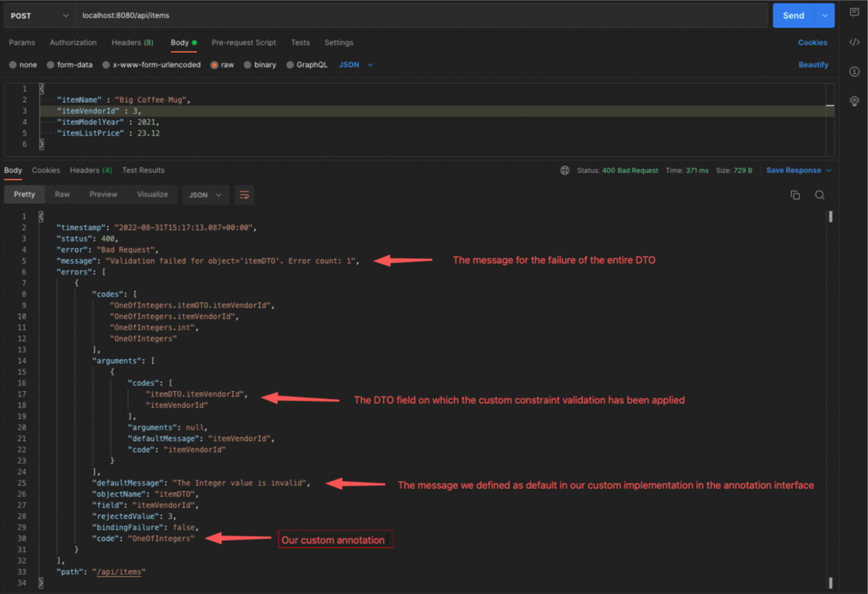Select the form-data body type

[x=70, y=65]
